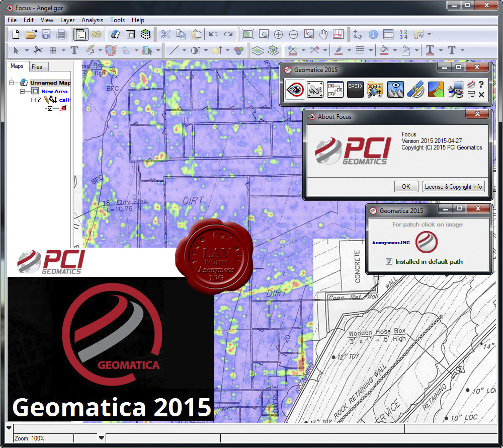
Task: Click the blue information icon
Action: tap(373, 34)
